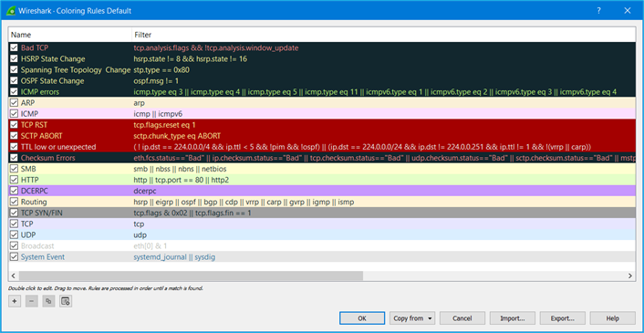Select the OSPF State Change rule
Image resolution: width=644 pixels, height=333 pixels.
[x=53, y=81]
